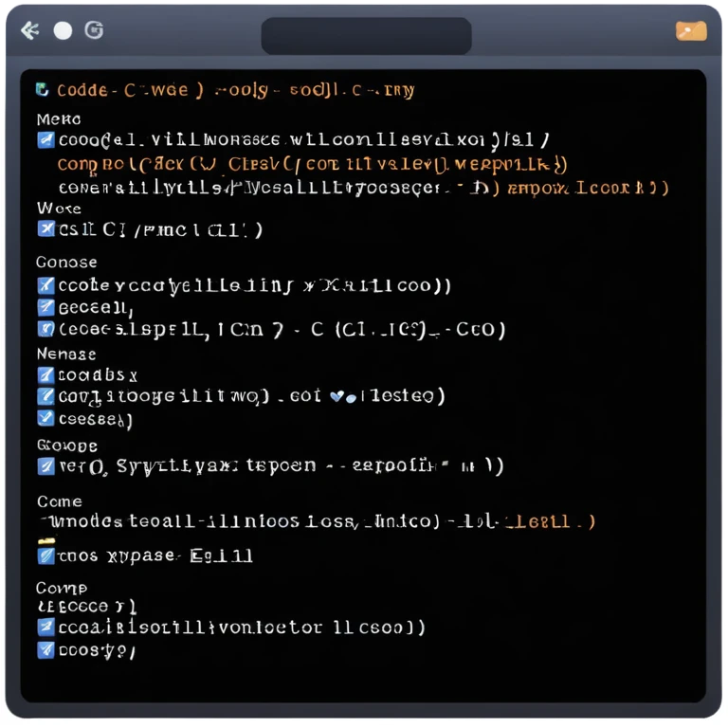
Task: Click the blue heart icon in the "lesteo)" row
Action: point(337,396)
